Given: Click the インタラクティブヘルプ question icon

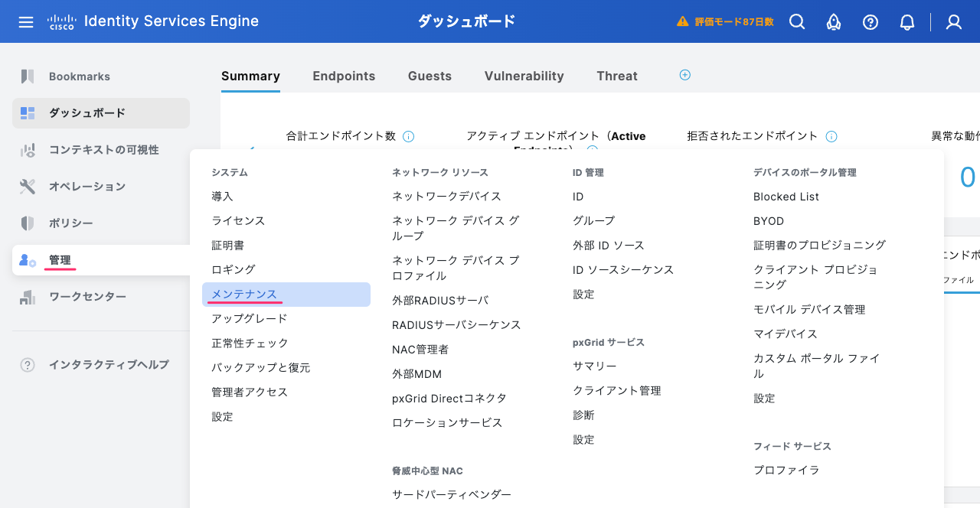Looking at the screenshot, I should pyautogui.click(x=28, y=365).
